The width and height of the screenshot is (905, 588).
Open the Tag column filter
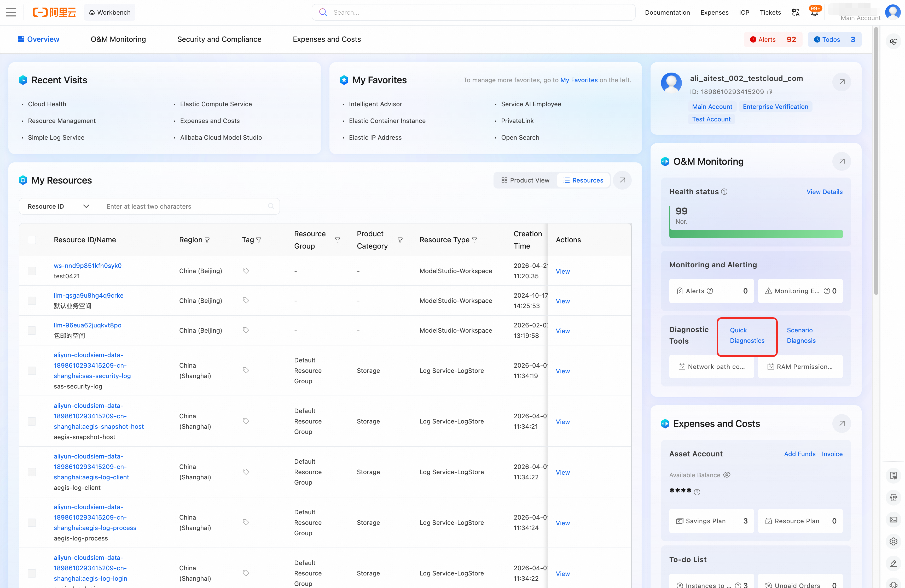(x=259, y=240)
